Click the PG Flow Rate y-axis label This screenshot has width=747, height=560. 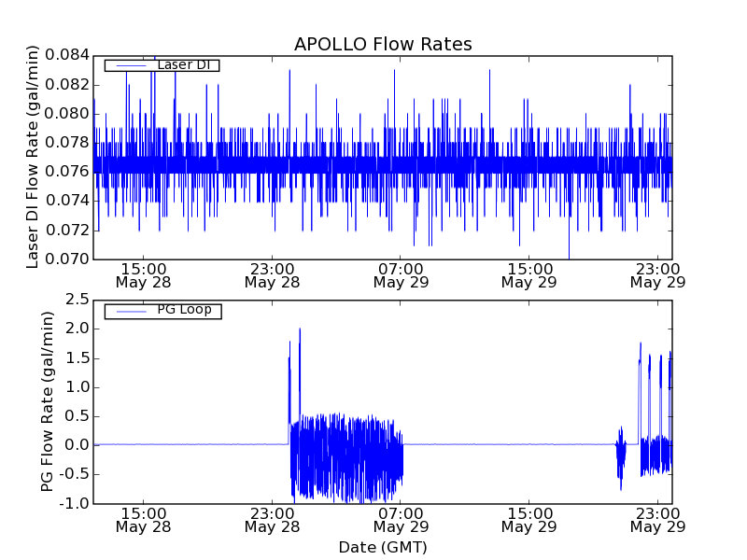(48, 401)
